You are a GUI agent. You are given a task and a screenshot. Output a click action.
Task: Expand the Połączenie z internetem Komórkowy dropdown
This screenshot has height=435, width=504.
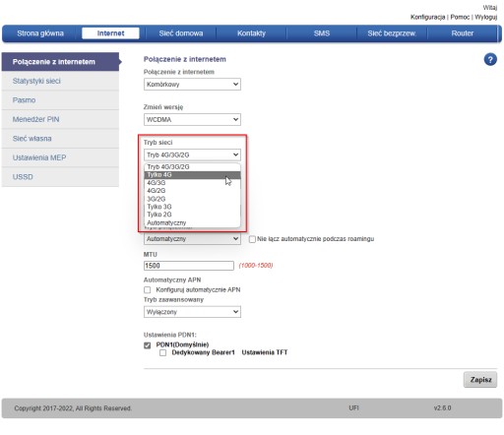(192, 85)
